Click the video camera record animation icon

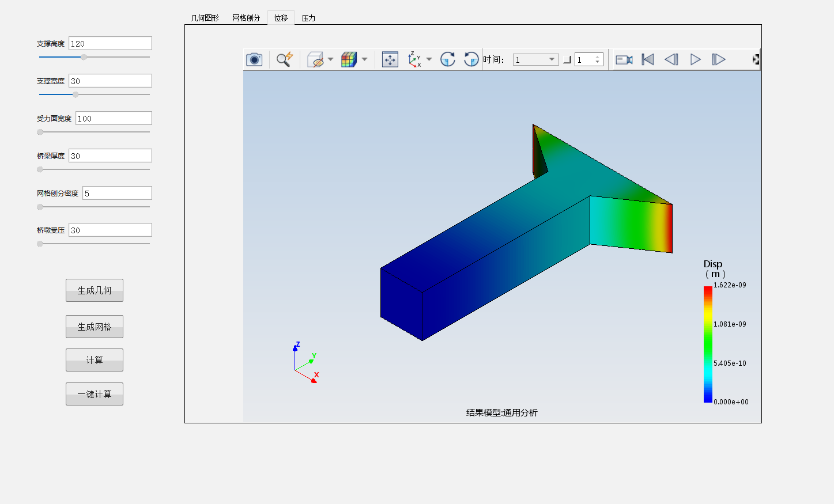(624, 59)
